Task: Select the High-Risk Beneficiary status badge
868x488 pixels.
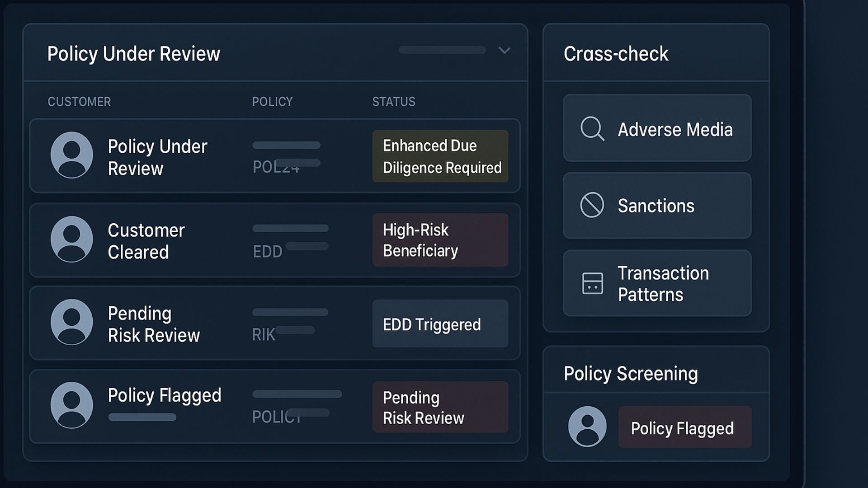Action: coord(440,240)
